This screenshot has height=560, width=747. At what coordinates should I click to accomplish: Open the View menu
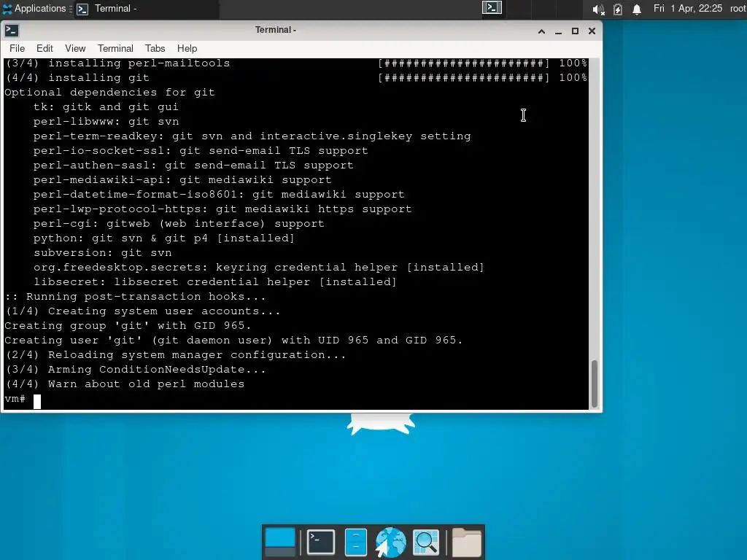[x=75, y=49]
